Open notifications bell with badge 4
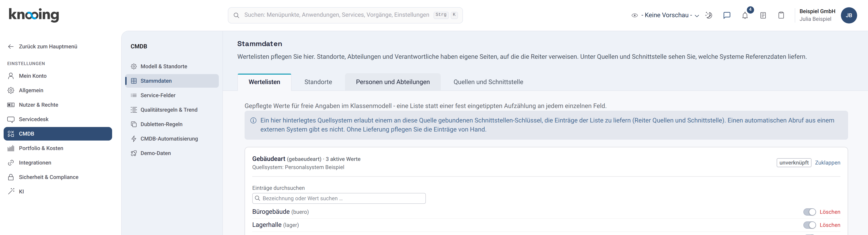 pos(745,15)
